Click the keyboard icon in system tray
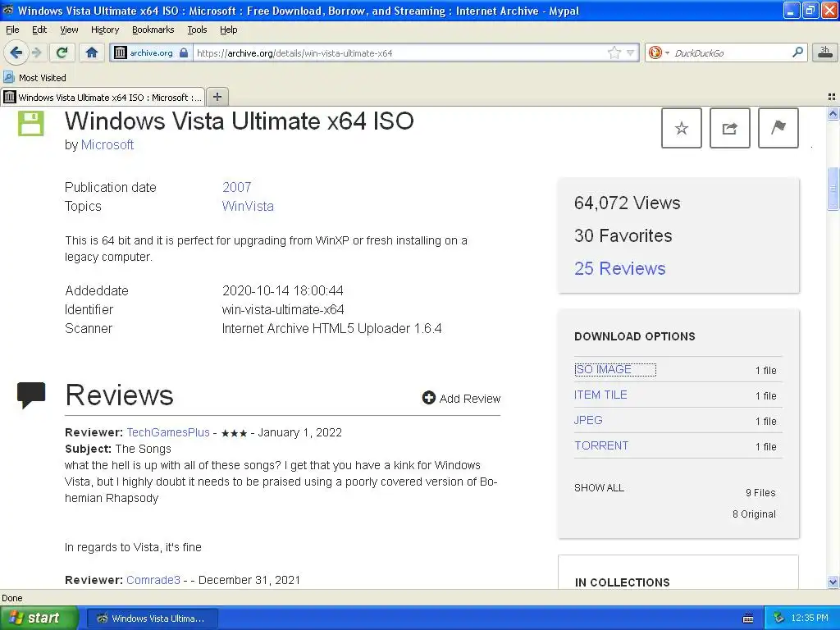Image resolution: width=840 pixels, height=630 pixels. (748, 619)
